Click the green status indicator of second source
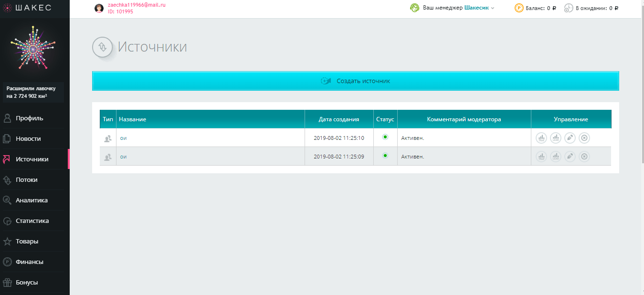 pos(385,156)
